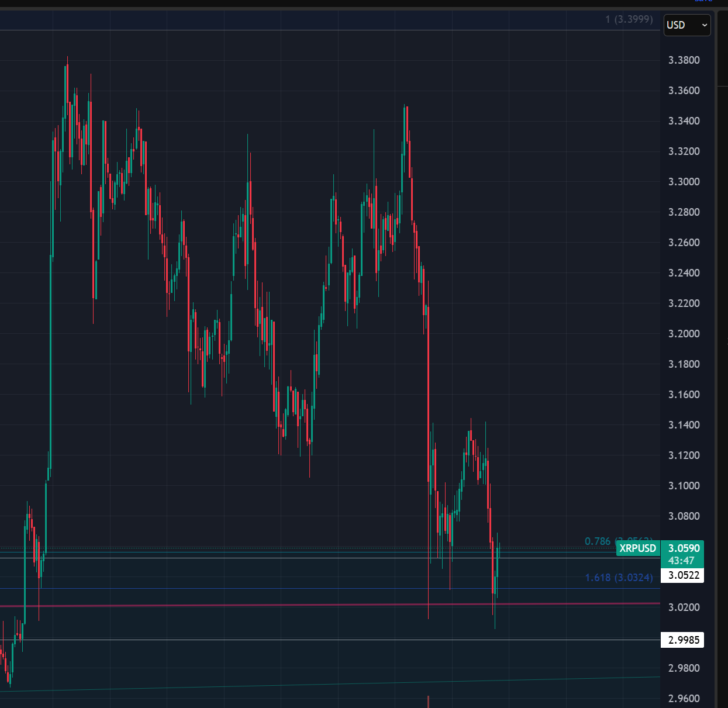
Task: Click the green XRPUSD symbol label
Action: 638,548
